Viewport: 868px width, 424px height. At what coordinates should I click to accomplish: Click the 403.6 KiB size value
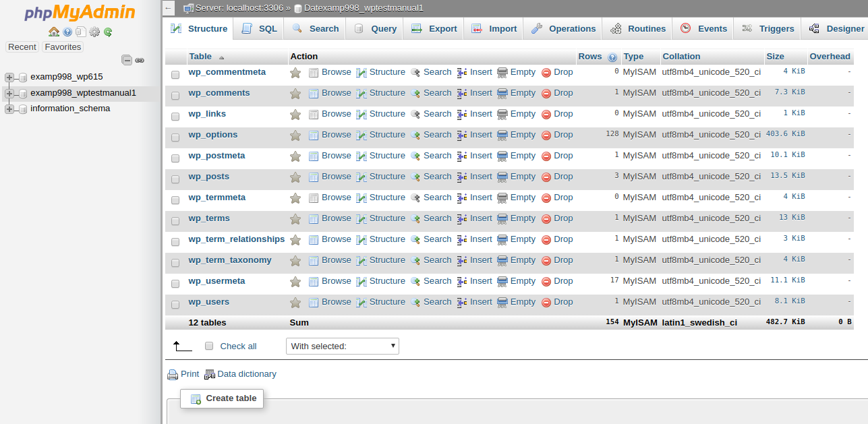tap(785, 134)
